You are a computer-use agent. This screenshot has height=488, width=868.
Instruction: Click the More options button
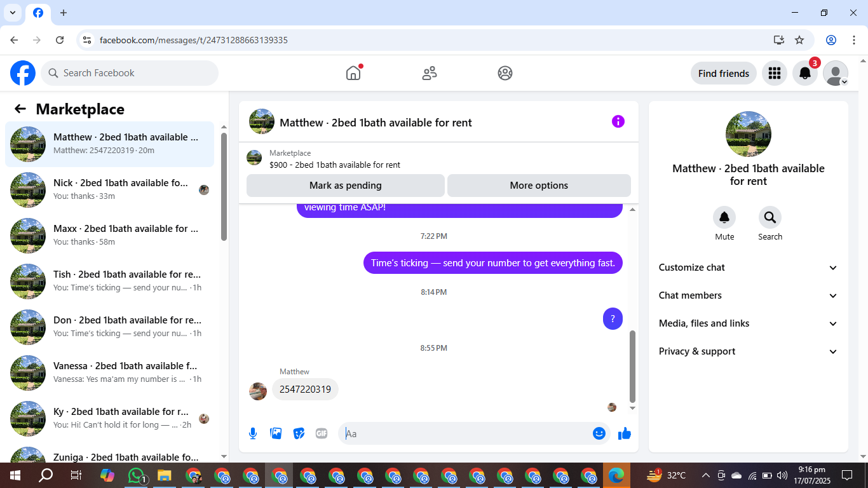click(539, 186)
